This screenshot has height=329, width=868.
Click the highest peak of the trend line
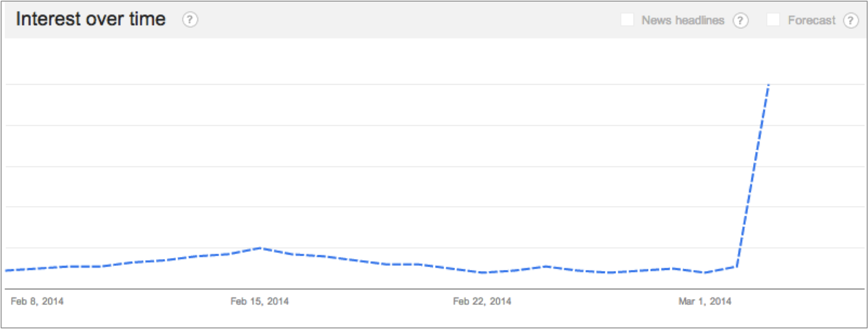(x=768, y=85)
